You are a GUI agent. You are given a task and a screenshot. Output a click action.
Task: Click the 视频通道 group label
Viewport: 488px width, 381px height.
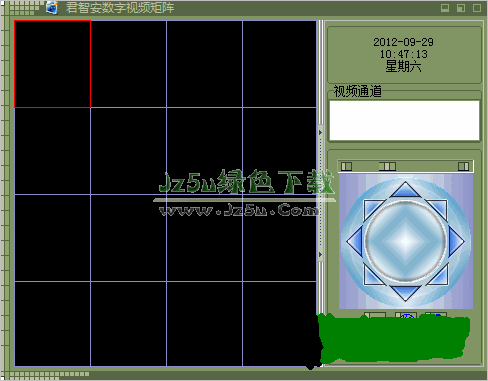point(357,91)
